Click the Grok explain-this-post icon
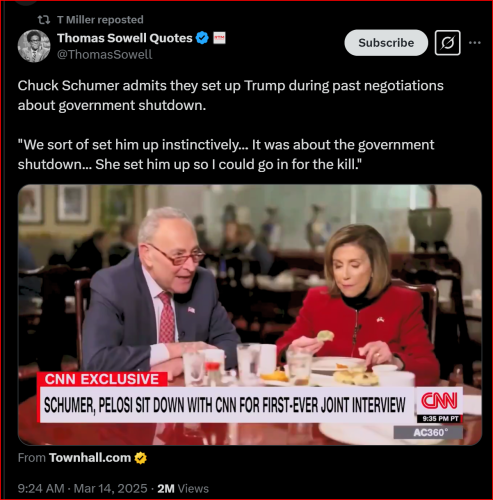Viewport: 493px width, 500px height. click(x=448, y=43)
